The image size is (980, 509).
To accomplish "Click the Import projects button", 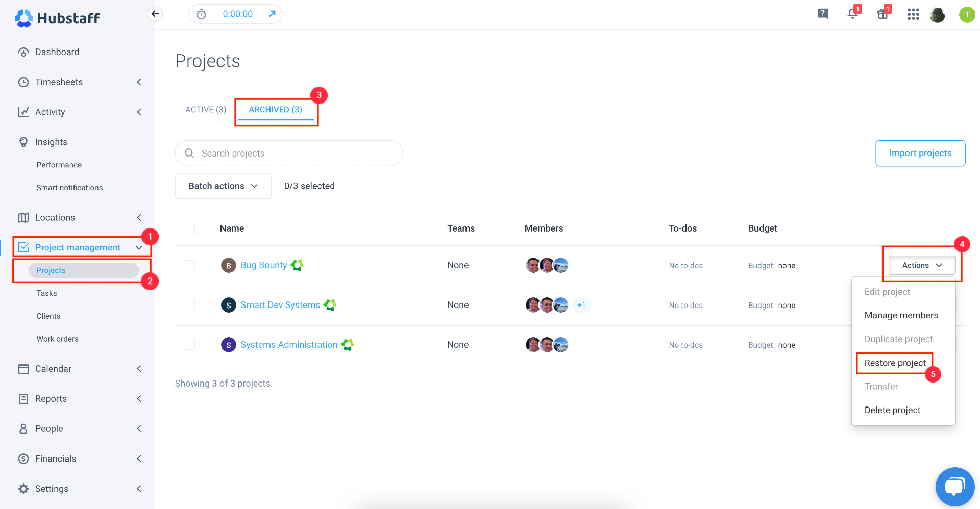I will [920, 153].
